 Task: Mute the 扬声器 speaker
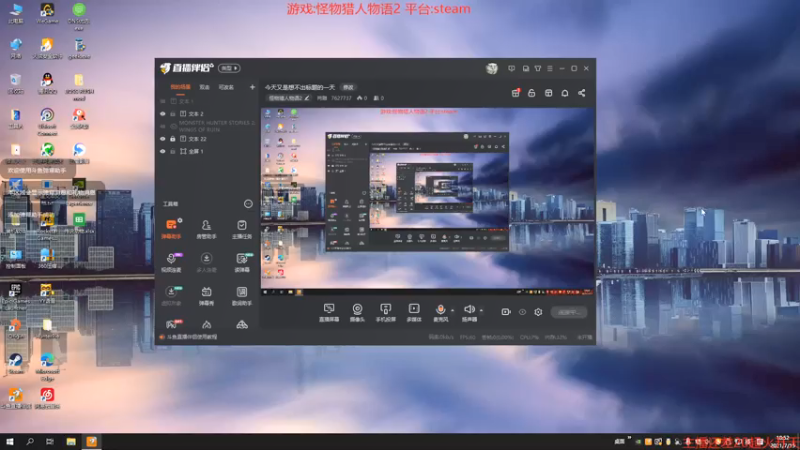[469, 312]
